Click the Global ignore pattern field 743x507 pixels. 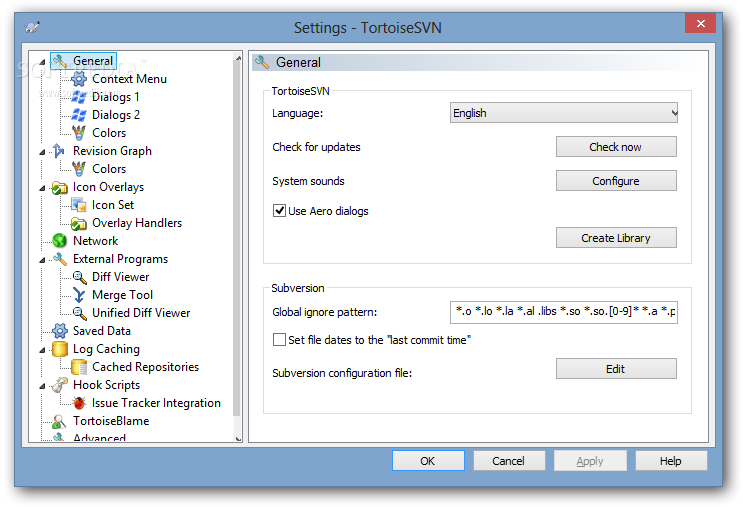(563, 312)
